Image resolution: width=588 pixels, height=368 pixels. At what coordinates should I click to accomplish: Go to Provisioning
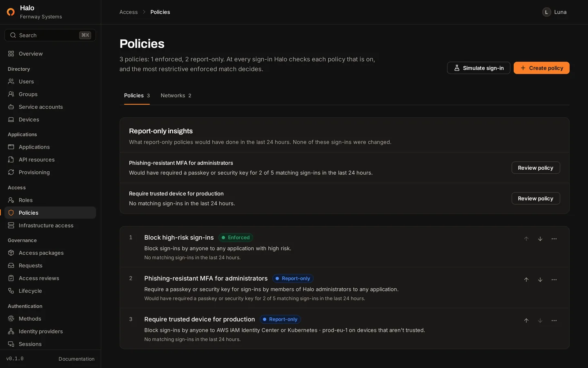click(50, 172)
